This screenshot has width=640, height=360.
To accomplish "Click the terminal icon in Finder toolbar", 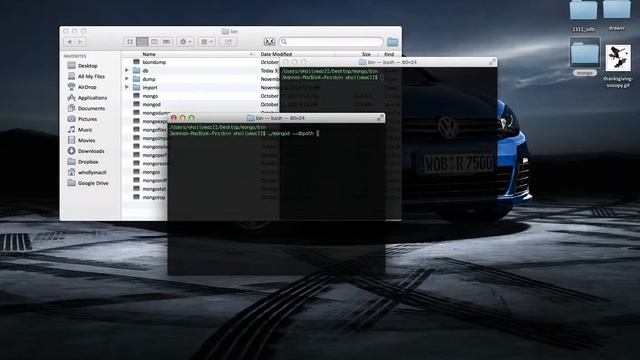I will tap(269, 42).
